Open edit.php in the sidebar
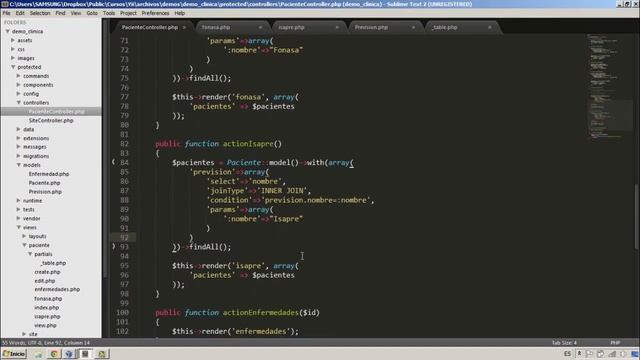This screenshot has width=640, height=360. (x=45, y=281)
